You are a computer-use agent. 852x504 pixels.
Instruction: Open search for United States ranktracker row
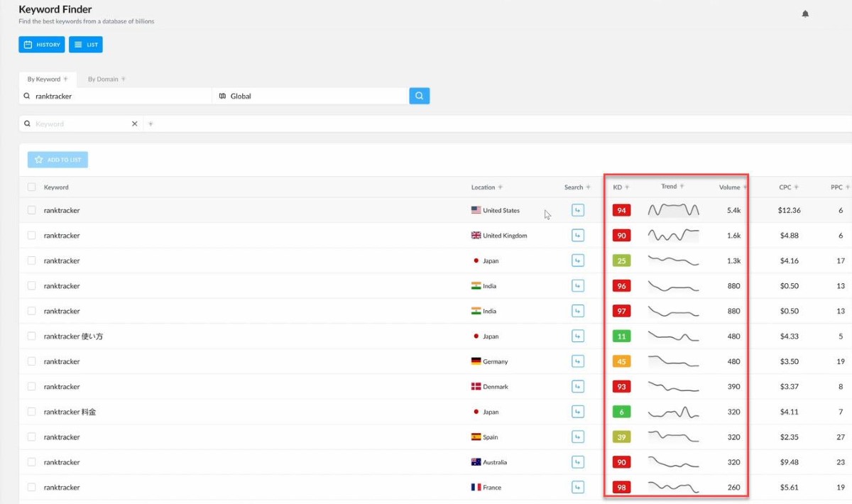(x=578, y=210)
